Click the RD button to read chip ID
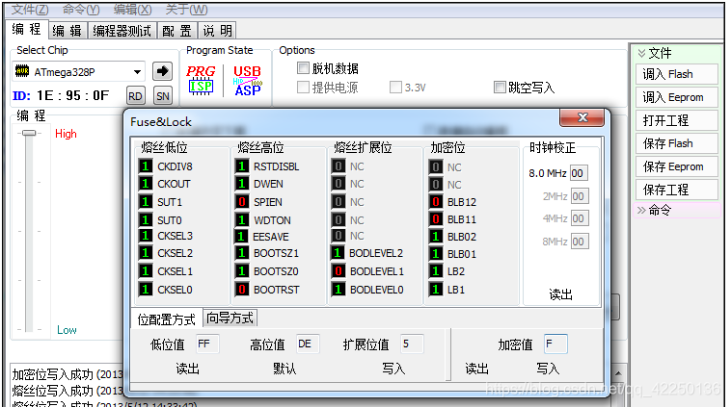Screen dimensions: 728x411 tap(135, 96)
